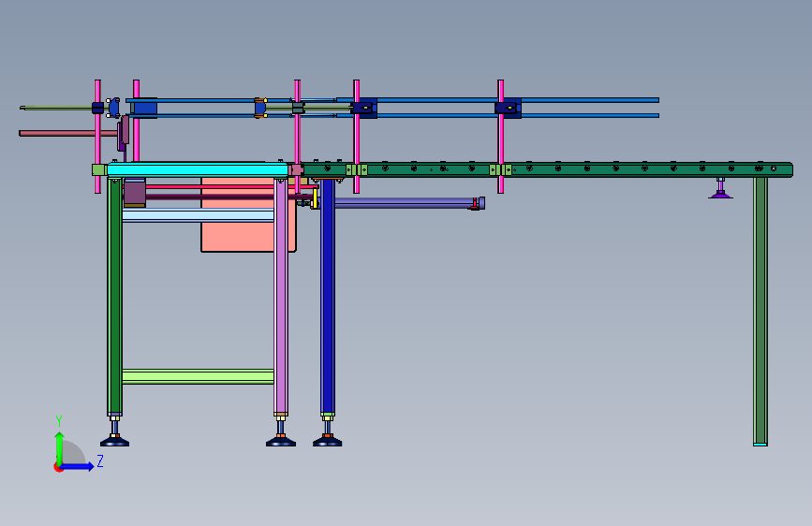This screenshot has height=526, width=812.
Task: Select the light blue upper crossbar
Action: [198, 215]
